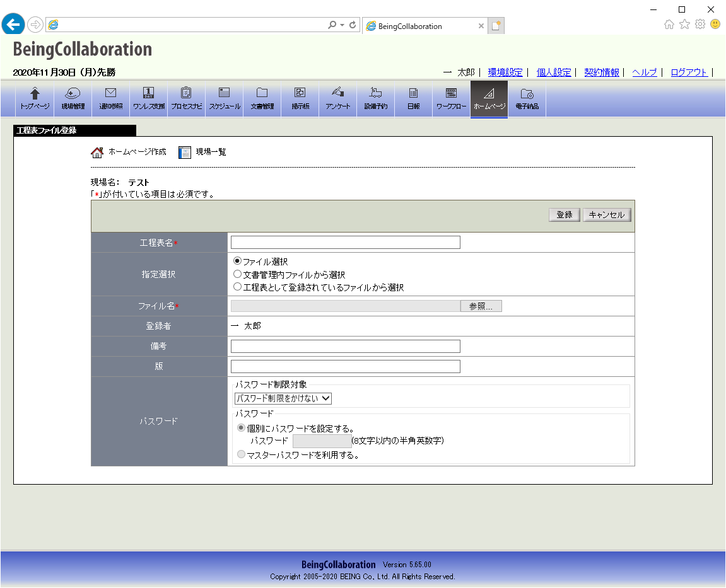The image size is (726, 588).
Task: Select マスターパスワードを利用する radio
Action: click(241, 454)
